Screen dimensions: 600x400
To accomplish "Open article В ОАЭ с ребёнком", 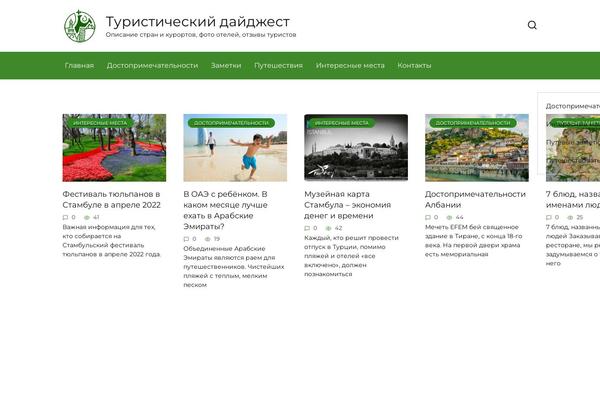I will 225,210.
